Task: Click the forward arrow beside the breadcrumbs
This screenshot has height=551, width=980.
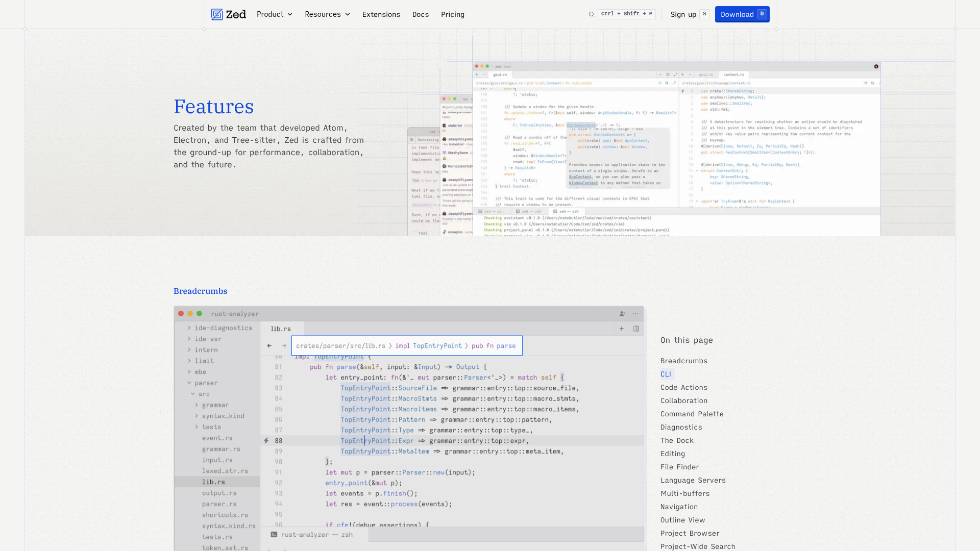Action: click(284, 346)
